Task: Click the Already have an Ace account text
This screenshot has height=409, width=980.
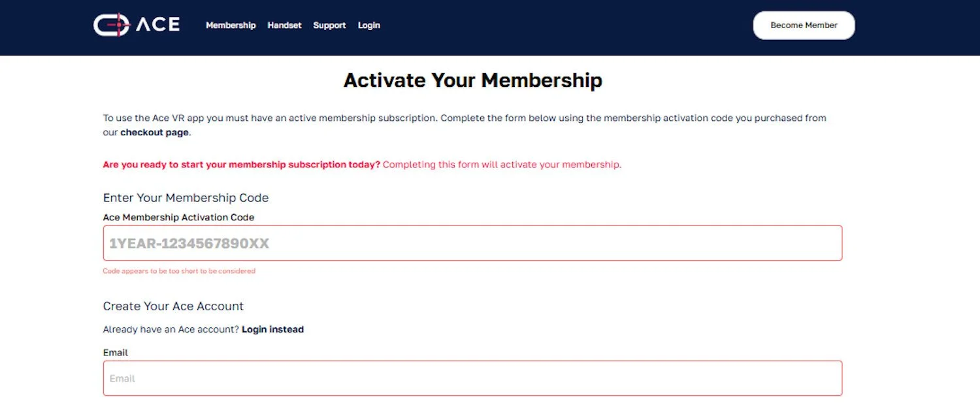Action: (171, 329)
